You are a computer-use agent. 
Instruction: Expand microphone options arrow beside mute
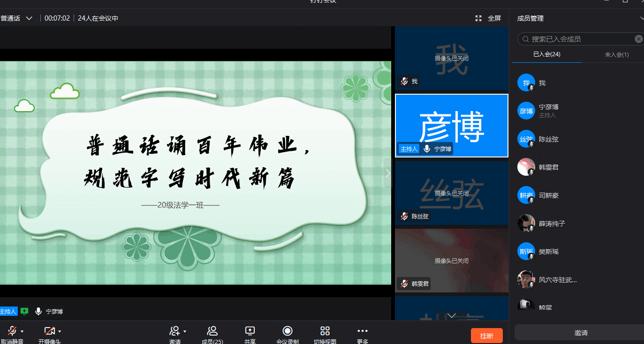(x=22, y=331)
